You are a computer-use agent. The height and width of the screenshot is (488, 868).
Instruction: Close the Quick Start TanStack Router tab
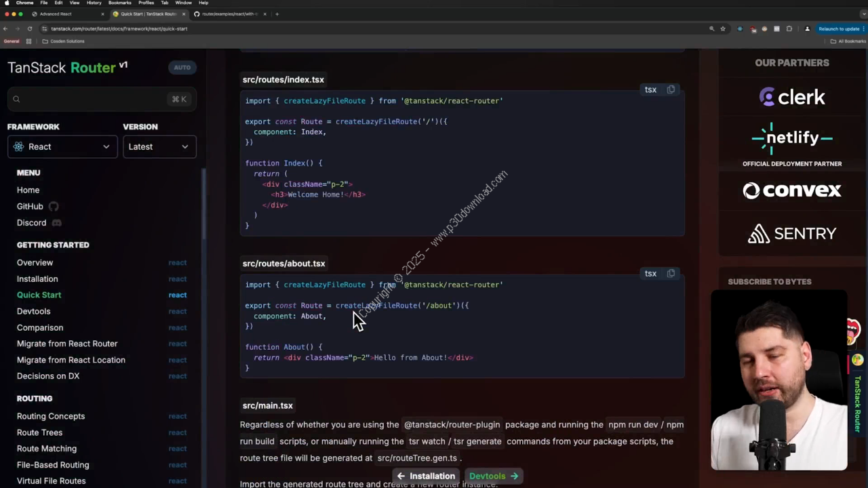(184, 14)
